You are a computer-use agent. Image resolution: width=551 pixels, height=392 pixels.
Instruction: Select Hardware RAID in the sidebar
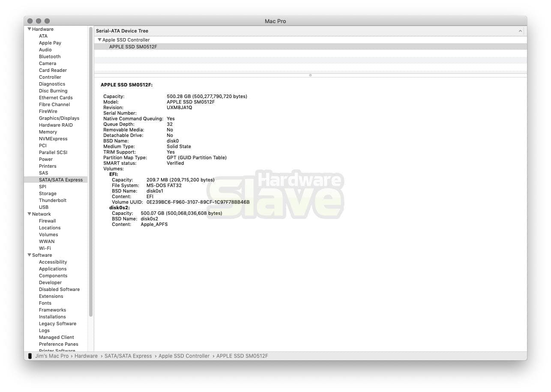[x=56, y=125]
